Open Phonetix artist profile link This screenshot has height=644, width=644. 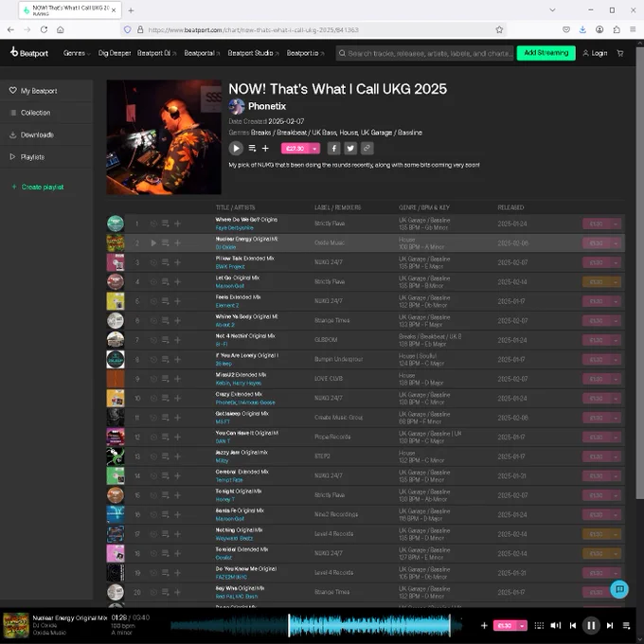pyautogui.click(x=267, y=106)
